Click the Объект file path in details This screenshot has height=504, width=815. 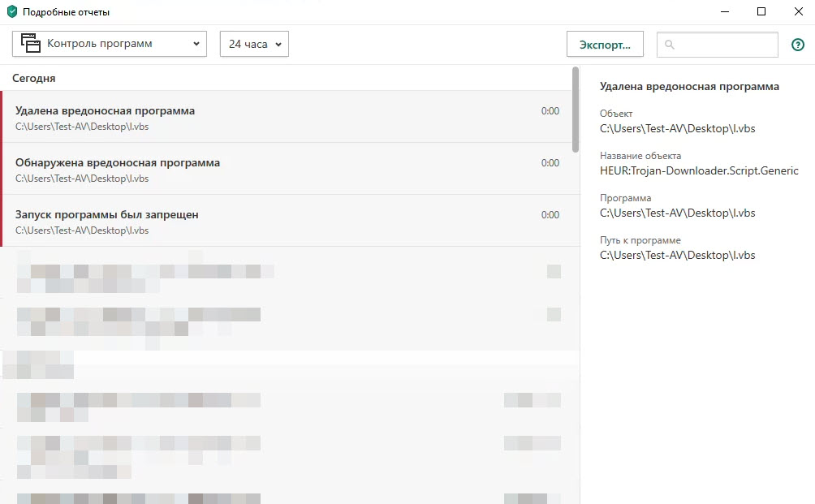677,128
